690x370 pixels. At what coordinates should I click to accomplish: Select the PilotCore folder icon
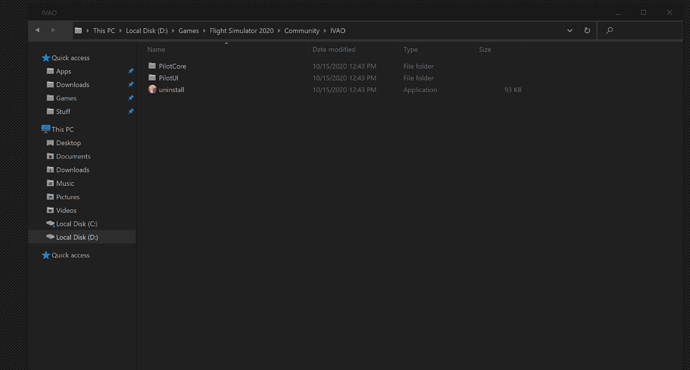pyautogui.click(x=152, y=66)
